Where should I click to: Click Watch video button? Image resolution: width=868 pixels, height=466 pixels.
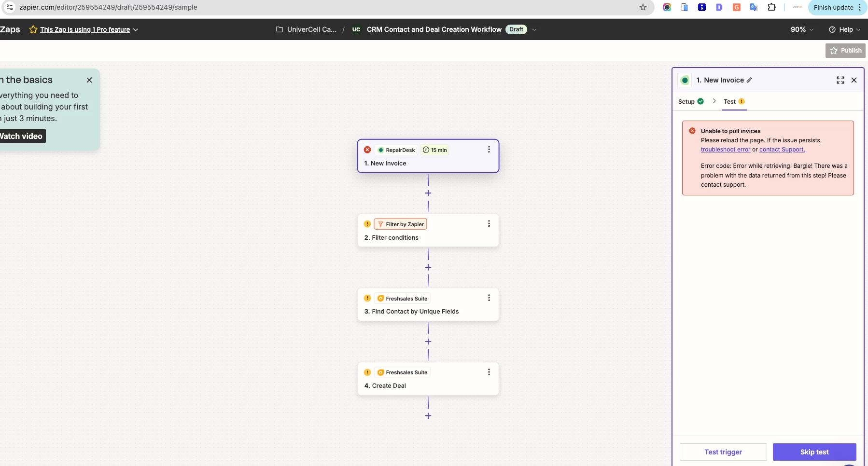pyautogui.click(x=21, y=136)
